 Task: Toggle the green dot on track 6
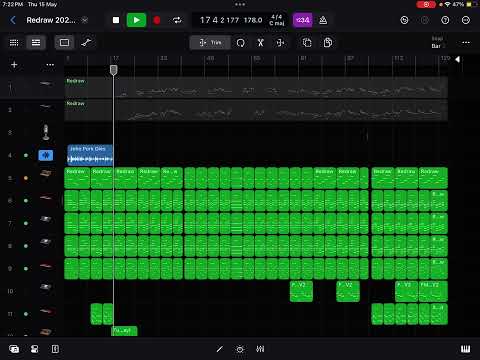point(26,201)
